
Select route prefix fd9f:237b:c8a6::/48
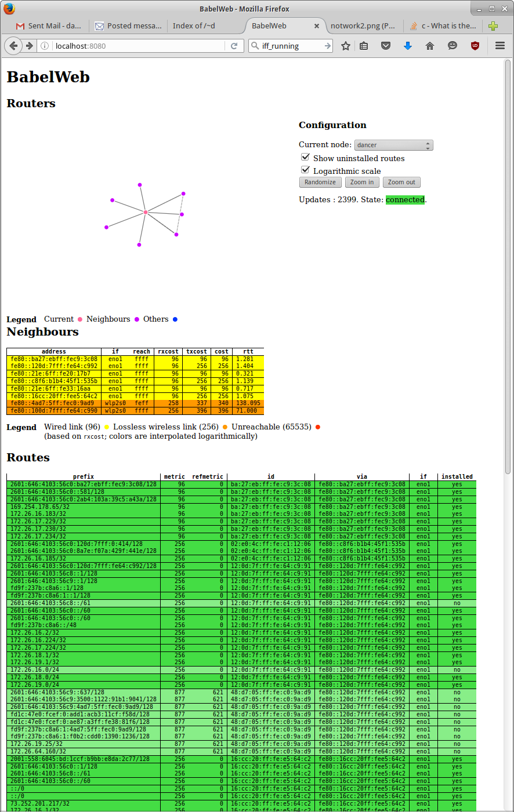[44, 625]
